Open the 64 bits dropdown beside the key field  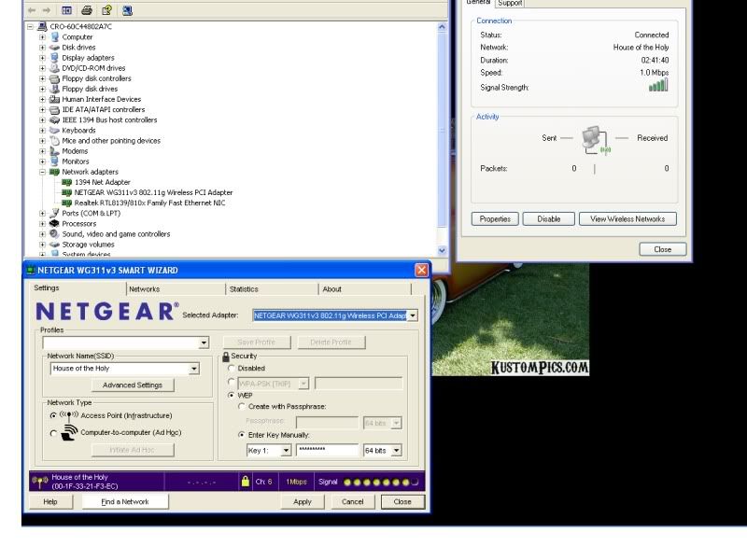[396, 451]
